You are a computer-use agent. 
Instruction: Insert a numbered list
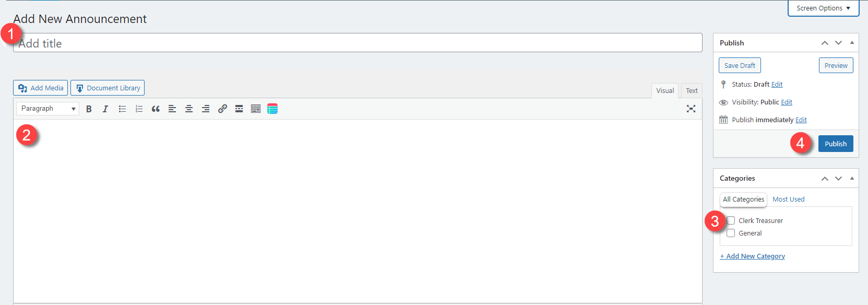click(x=139, y=109)
